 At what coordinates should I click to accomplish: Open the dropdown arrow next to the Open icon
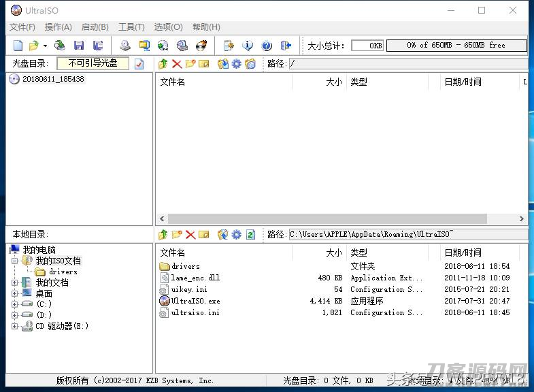tap(45, 46)
